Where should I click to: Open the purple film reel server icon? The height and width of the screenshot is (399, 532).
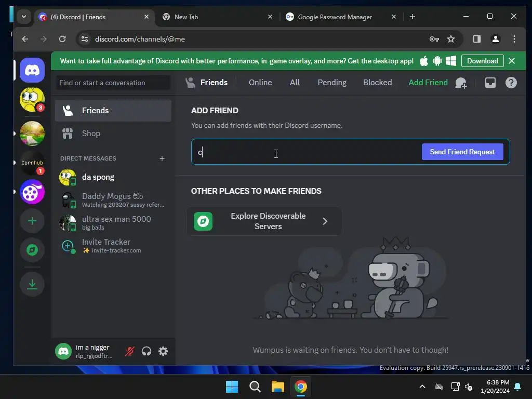coord(32,192)
